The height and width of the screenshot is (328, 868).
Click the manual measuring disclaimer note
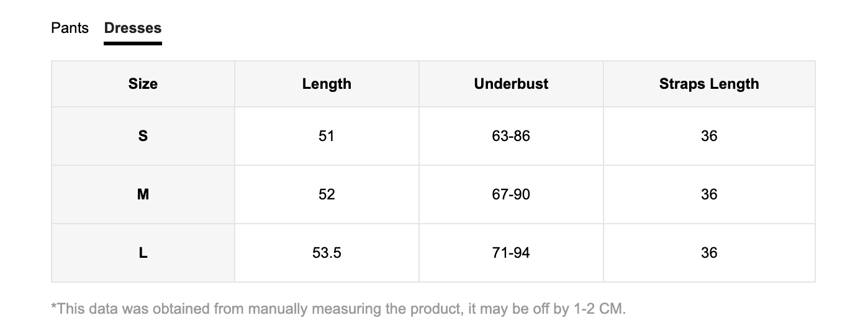click(338, 309)
